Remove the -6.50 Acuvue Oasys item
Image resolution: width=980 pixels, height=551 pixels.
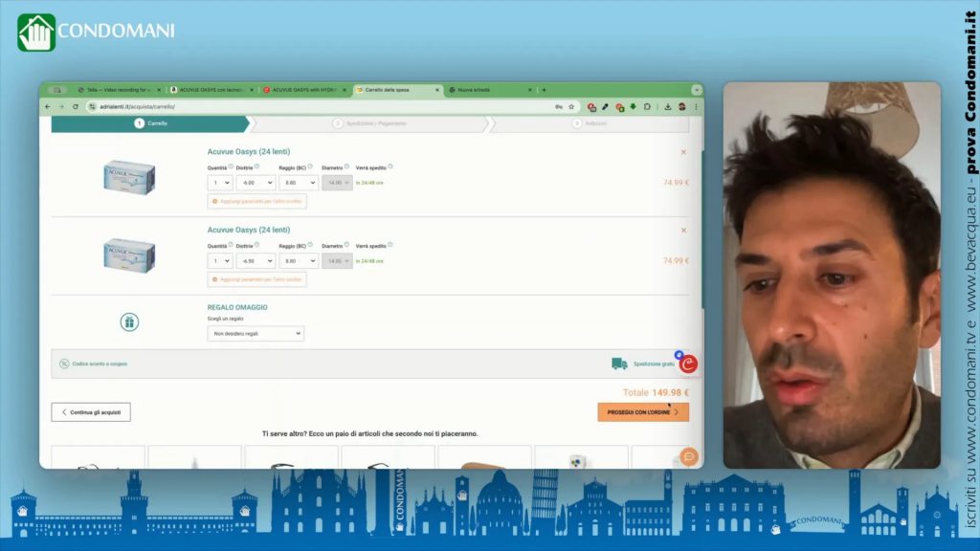pyautogui.click(x=683, y=231)
